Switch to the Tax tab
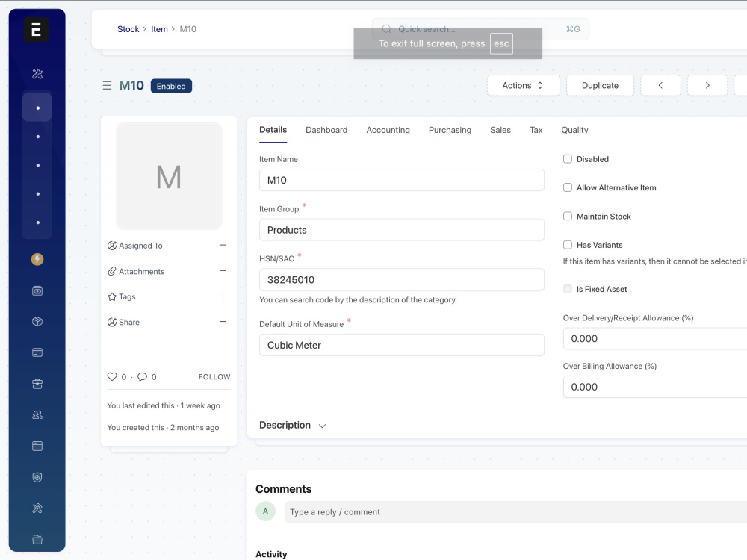This screenshot has height=560, width=747. (x=536, y=130)
